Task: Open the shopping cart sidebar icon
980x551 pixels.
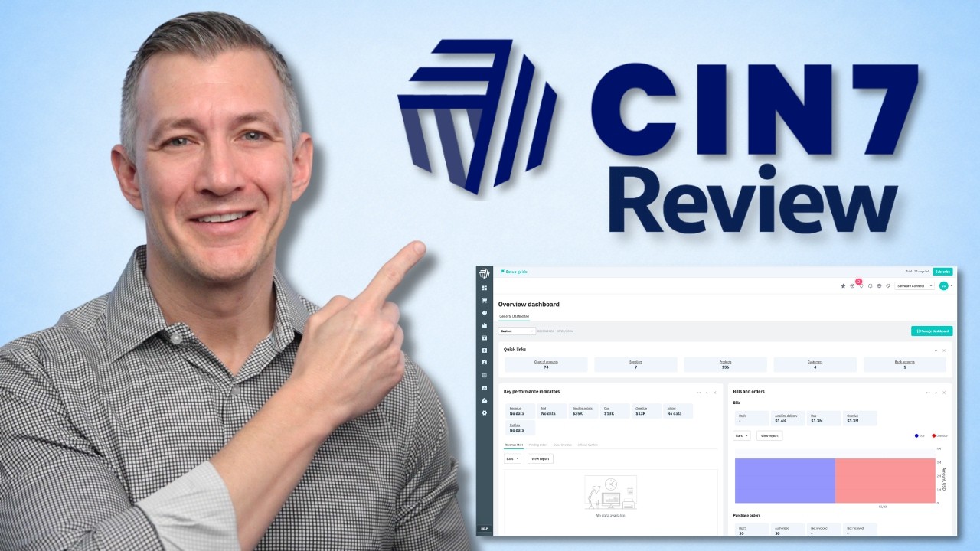Action: (484, 301)
